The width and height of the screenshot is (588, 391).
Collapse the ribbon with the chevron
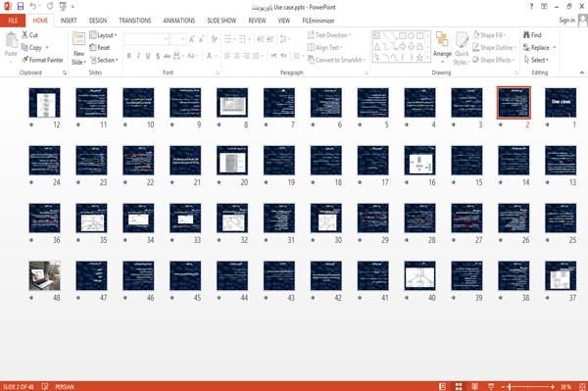click(582, 73)
